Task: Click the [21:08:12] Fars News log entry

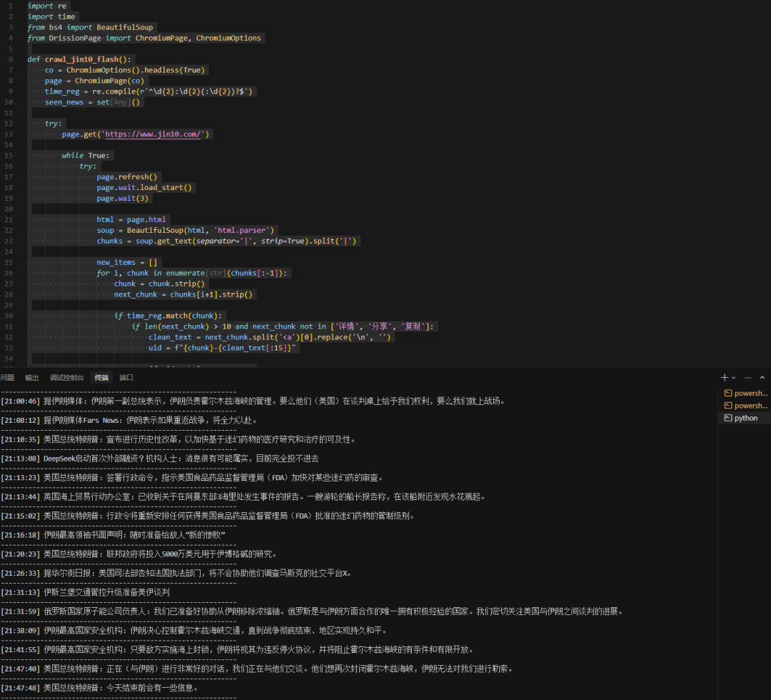Action: click(x=128, y=421)
